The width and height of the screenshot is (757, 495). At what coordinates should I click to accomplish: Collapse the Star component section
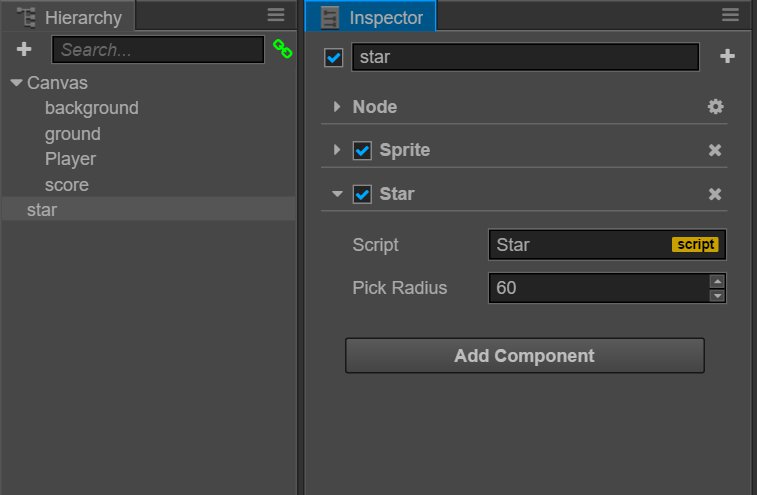pyautogui.click(x=337, y=194)
